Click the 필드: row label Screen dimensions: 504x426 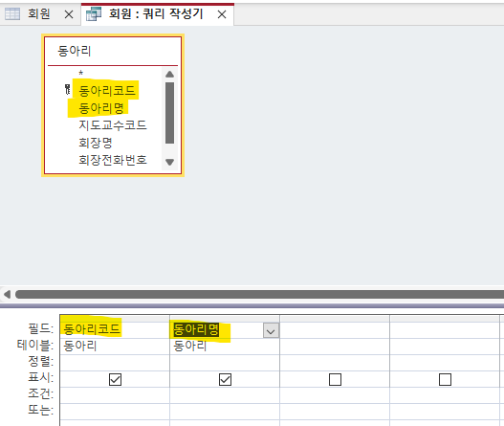[40, 328]
